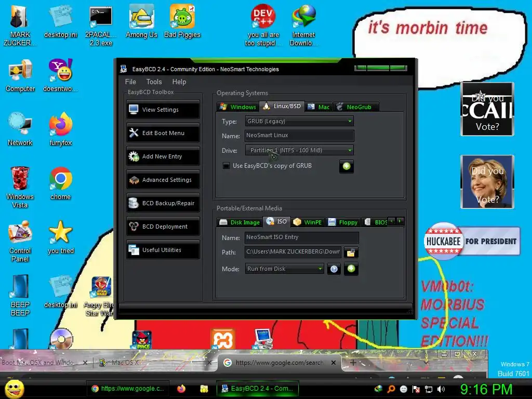Click the browse folder icon beside Path
This screenshot has width=532, height=399.
[x=351, y=252]
